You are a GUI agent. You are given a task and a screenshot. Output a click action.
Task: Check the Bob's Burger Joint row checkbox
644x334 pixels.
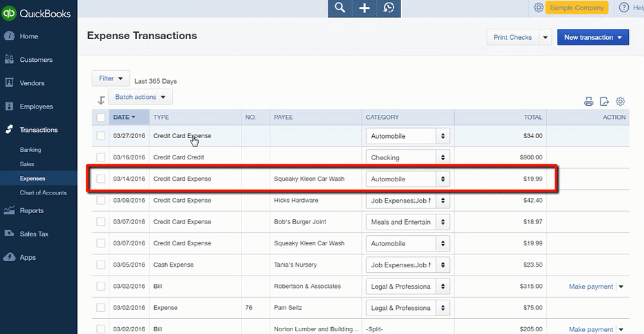100,221
